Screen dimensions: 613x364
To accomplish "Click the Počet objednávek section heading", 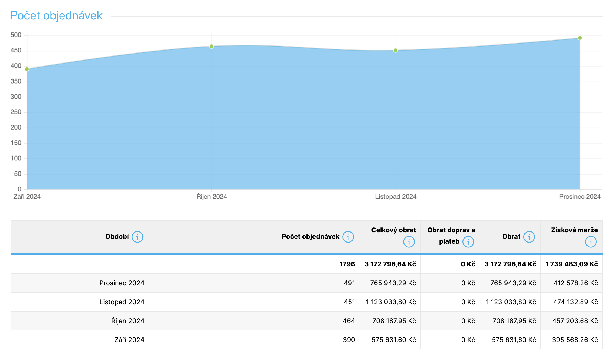I will point(56,15).
